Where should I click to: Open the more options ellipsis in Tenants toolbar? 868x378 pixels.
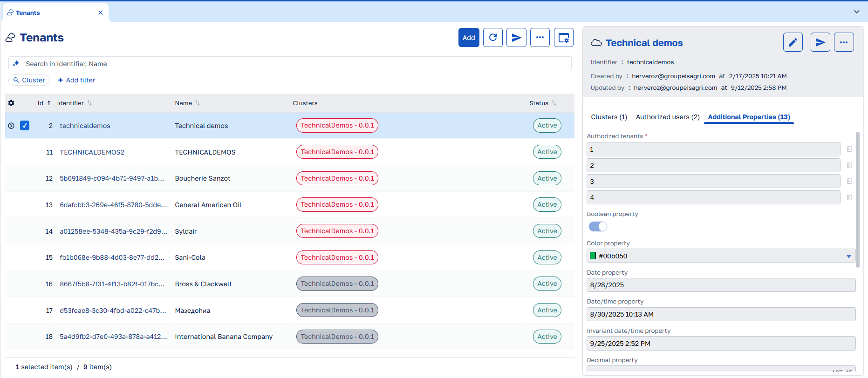coord(540,38)
